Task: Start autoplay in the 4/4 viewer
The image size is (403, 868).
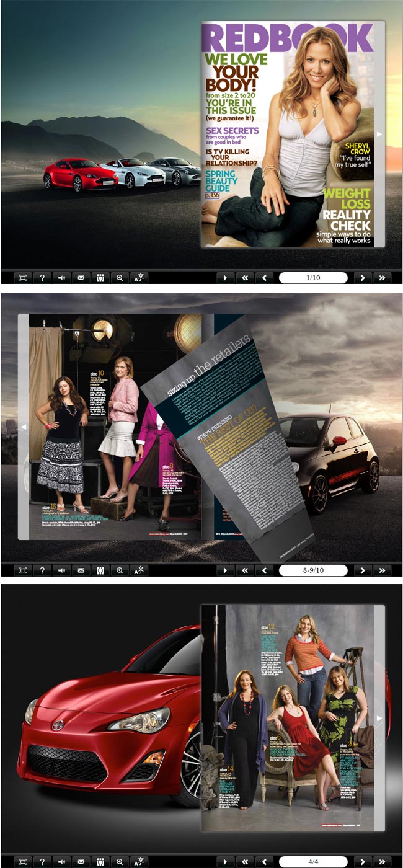Action: pyautogui.click(x=226, y=862)
